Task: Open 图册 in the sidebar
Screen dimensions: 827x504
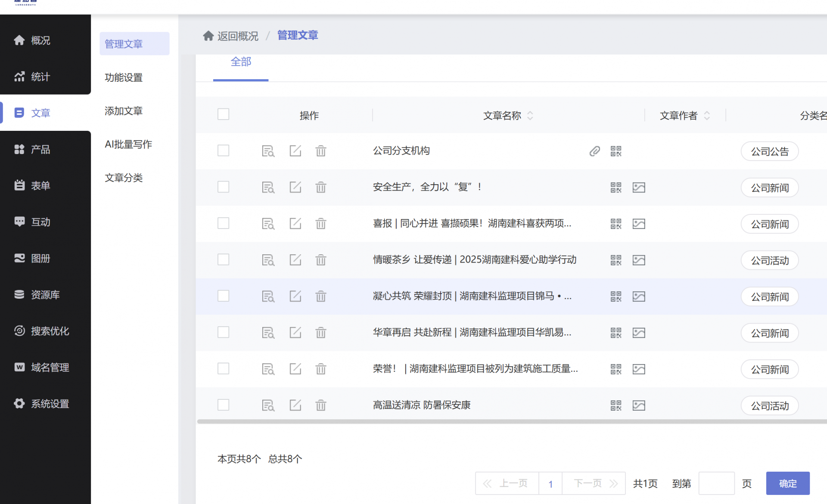Action: click(x=45, y=258)
